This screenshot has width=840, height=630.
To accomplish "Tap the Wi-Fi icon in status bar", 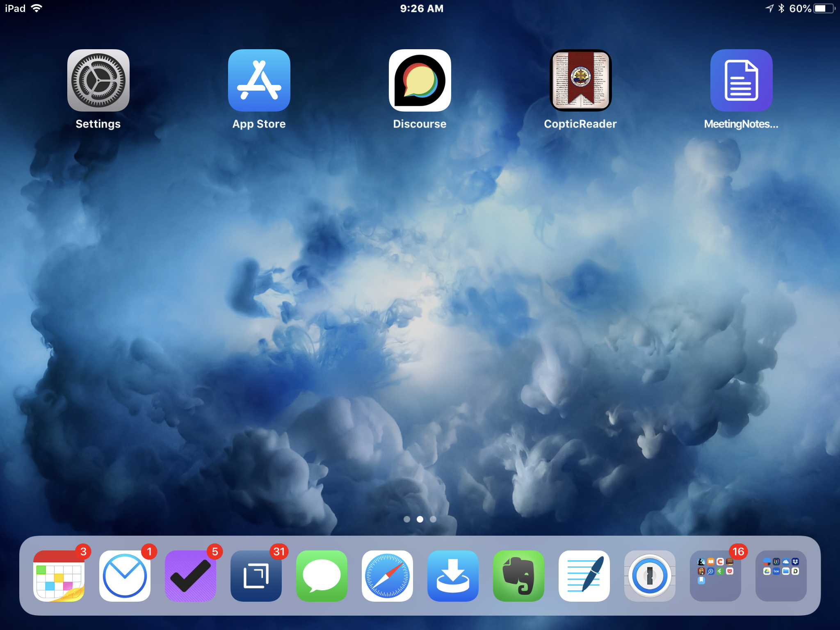I will (37, 8).
